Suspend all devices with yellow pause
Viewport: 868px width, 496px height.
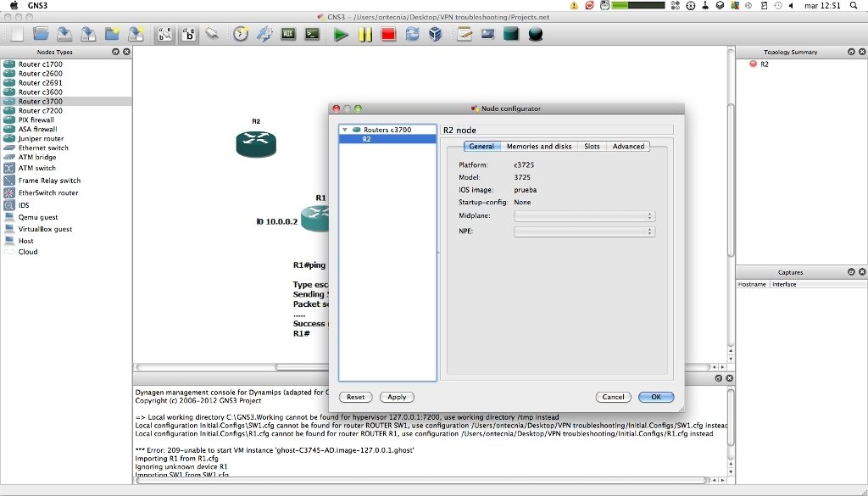(x=364, y=35)
